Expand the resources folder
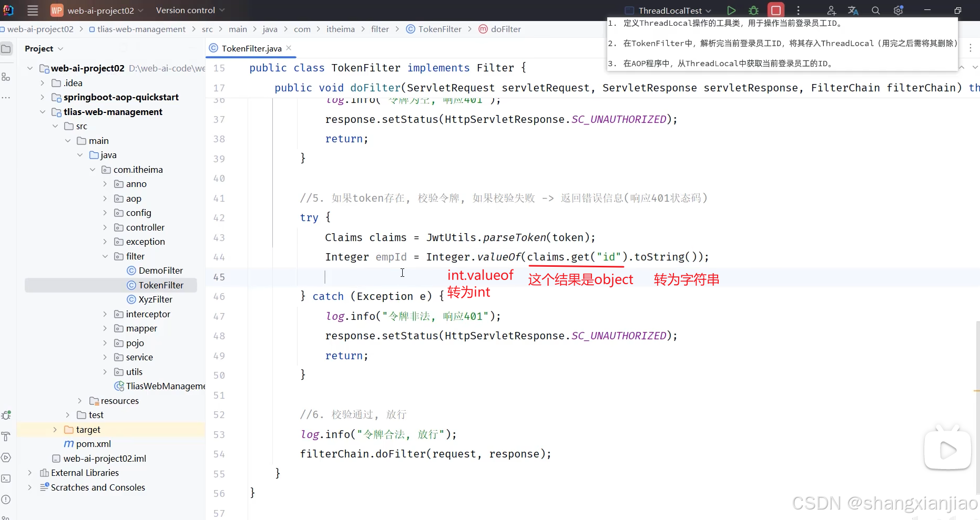 tap(80, 401)
